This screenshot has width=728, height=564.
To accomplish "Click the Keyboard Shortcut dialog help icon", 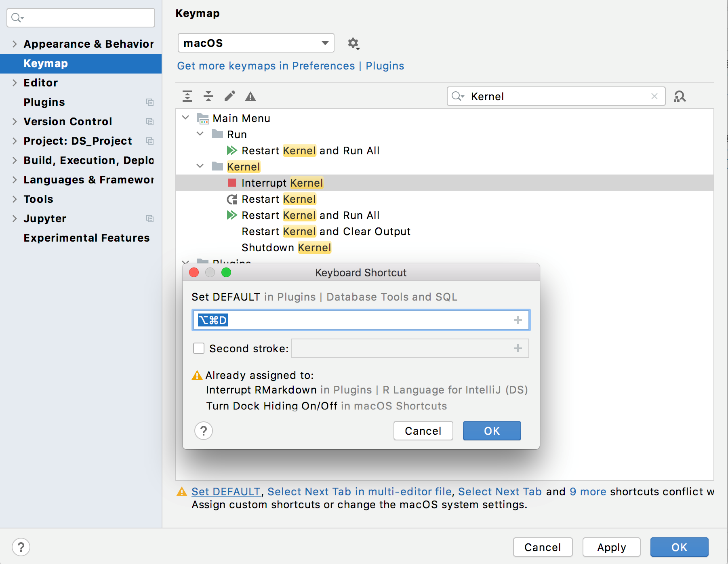I will (203, 431).
